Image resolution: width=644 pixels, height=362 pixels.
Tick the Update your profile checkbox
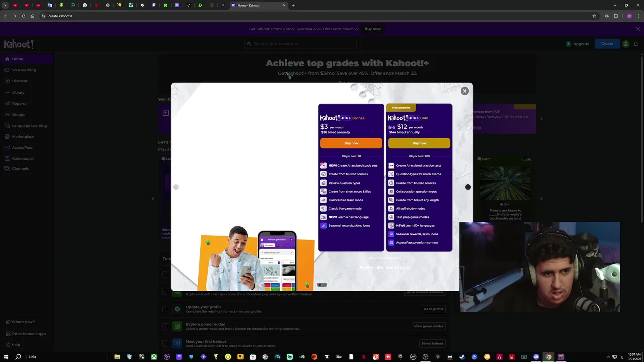165,309
